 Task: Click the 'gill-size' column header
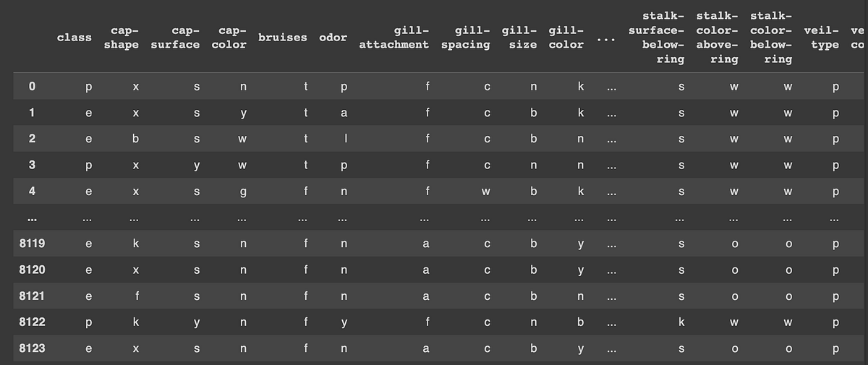[x=519, y=38]
